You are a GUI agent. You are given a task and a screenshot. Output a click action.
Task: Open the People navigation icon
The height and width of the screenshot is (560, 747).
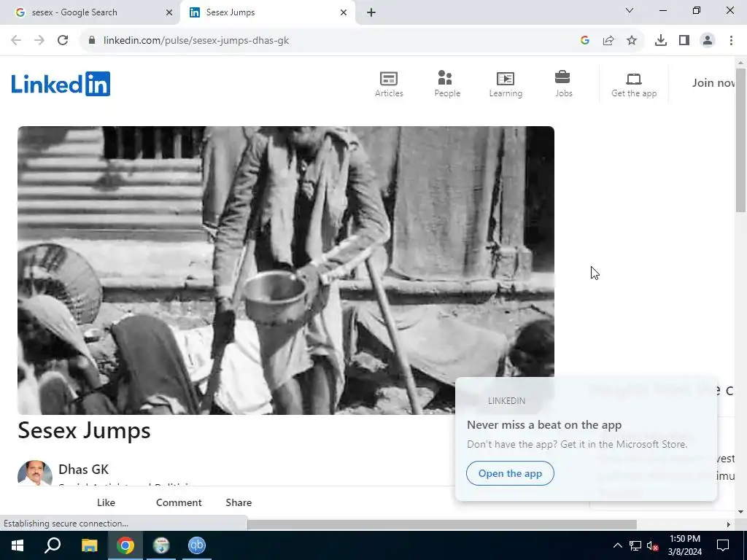pyautogui.click(x=447, y=85)
